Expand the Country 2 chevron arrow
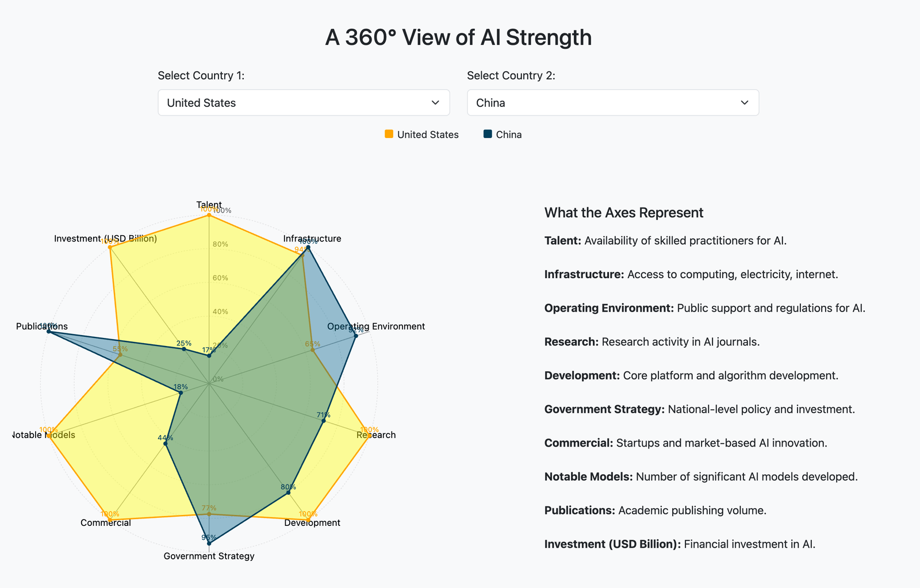This screenshot has width=920, height=588. coord(745,102)
